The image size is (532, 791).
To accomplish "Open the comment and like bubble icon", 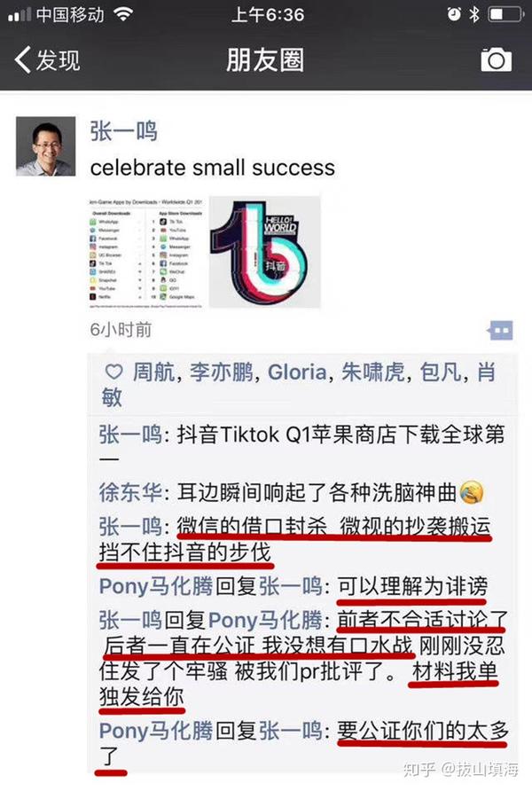I will coord(500,331).
